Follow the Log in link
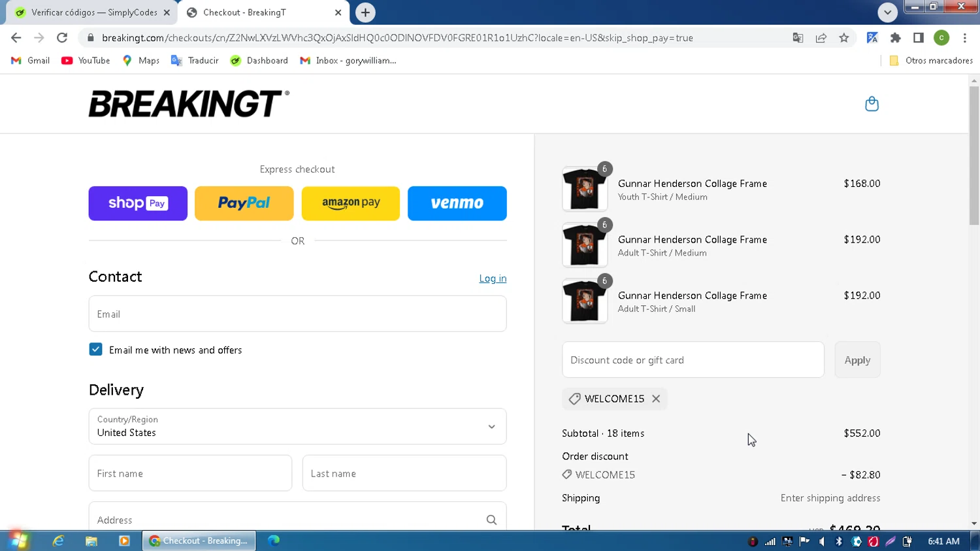 point(493,278)
